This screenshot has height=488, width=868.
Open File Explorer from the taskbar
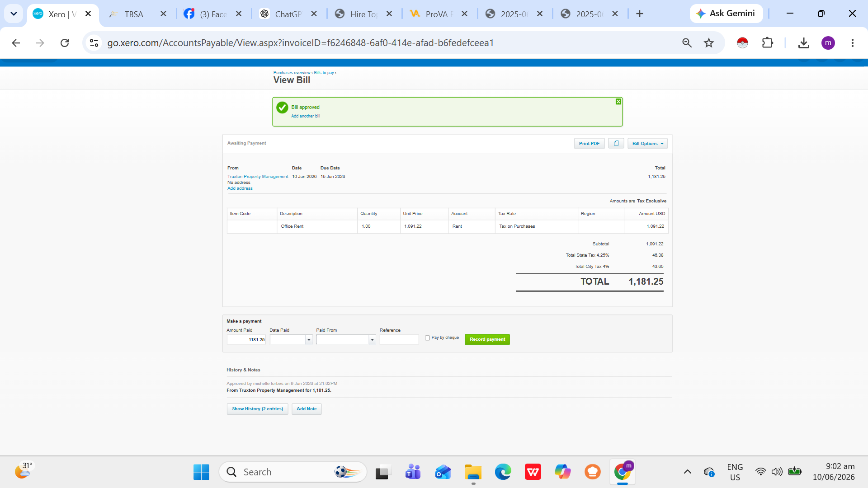point(473,472)
